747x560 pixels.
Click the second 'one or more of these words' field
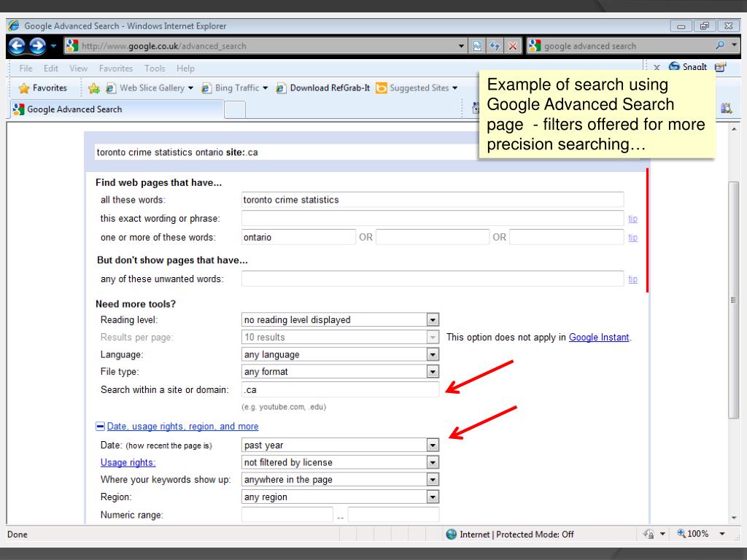pos(433,237)
